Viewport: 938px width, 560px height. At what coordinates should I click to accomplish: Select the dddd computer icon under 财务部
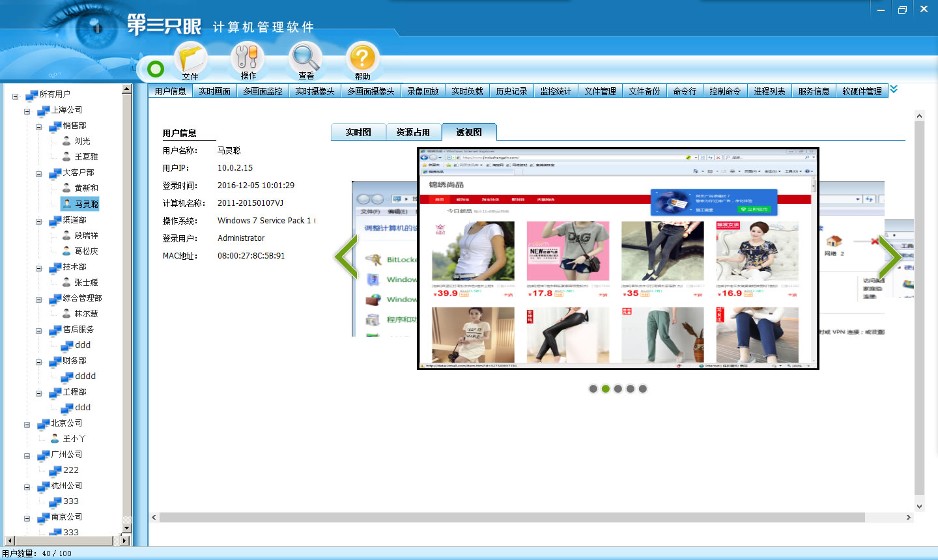(x=66, y=376)
